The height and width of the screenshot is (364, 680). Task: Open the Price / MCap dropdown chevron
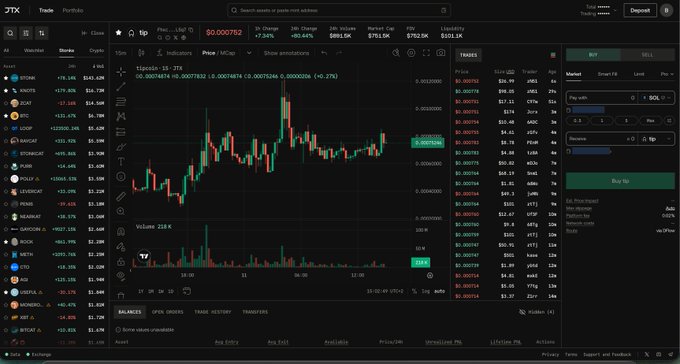[x=249, y=53]
